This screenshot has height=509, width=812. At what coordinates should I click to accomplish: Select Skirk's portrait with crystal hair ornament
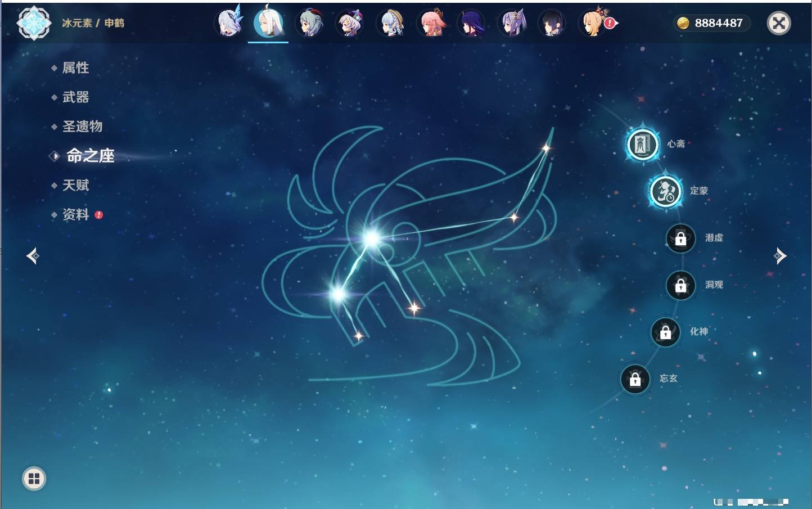(x=229, y=24)
